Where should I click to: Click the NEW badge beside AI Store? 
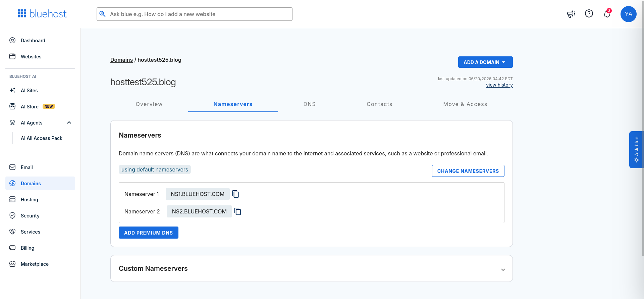pos(49,106)
